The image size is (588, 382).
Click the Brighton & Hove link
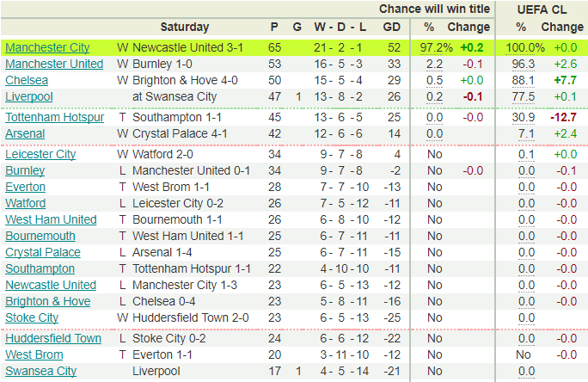[47, 302]
